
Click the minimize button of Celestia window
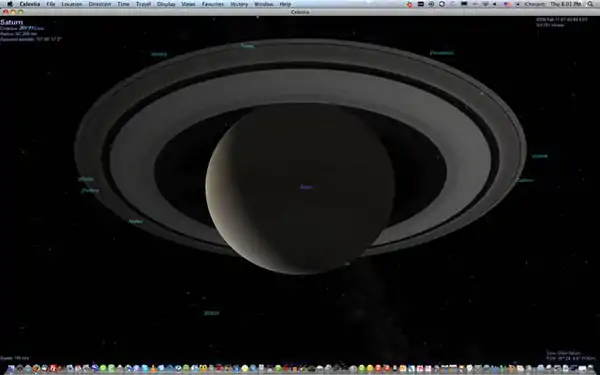click(x=13, y=12)
